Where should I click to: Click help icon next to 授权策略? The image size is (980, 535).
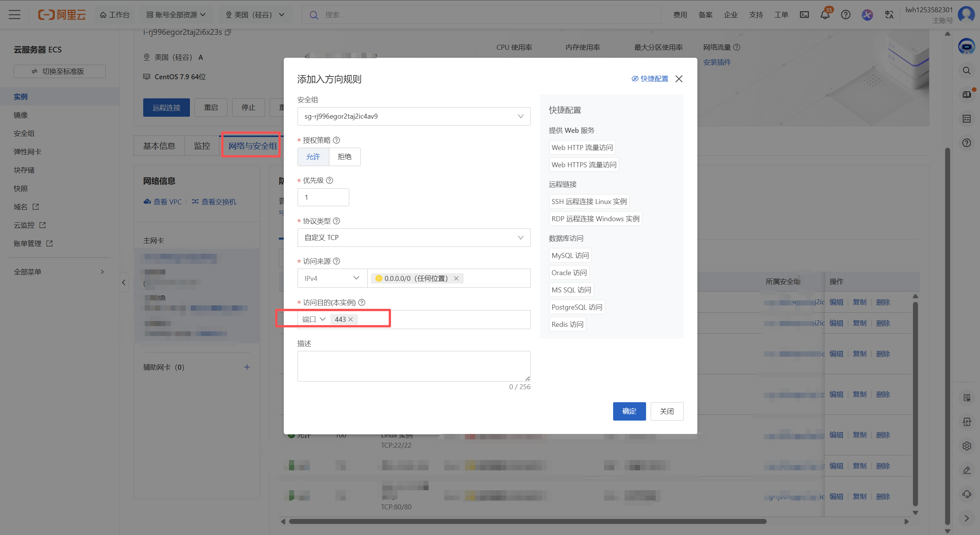point(336,140)
